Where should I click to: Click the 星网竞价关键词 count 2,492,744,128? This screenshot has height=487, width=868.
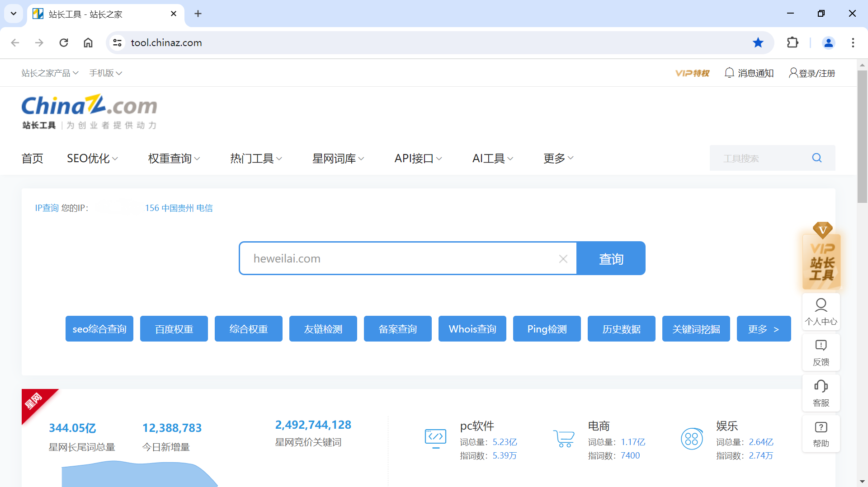313,425
